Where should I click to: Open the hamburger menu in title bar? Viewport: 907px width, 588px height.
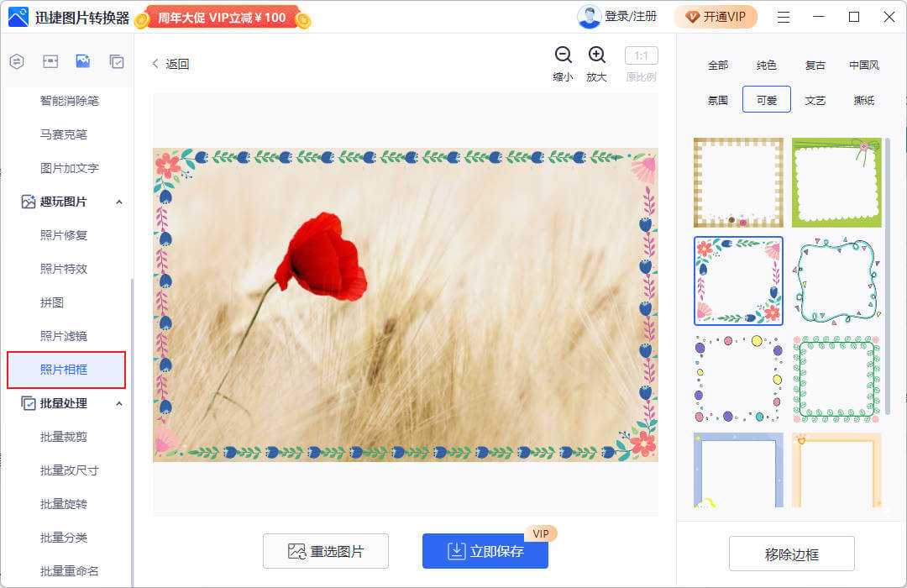click(783, 17)
